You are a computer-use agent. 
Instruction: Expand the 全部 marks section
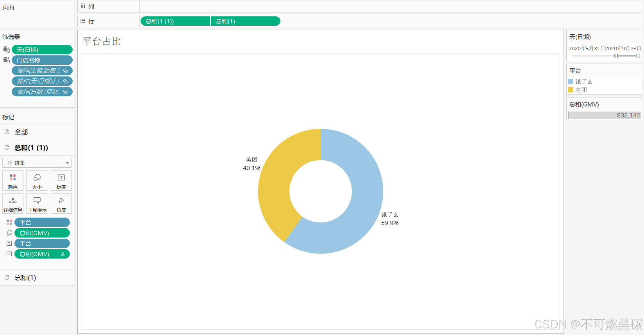click(x=37, y=132)
